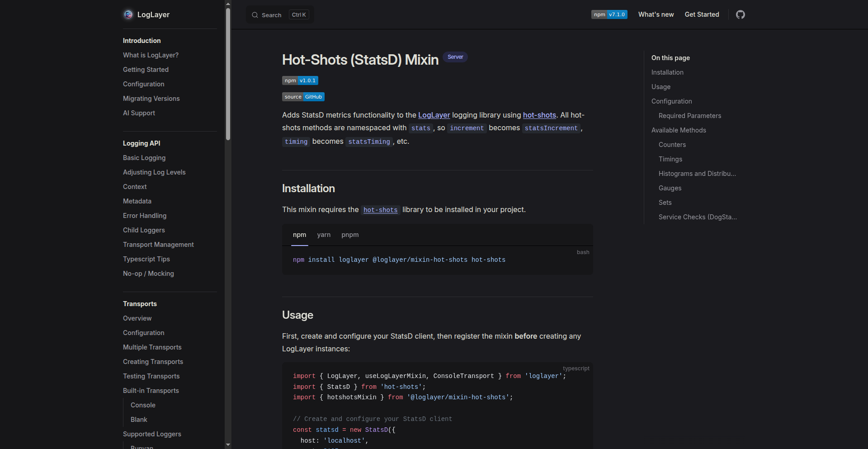The width and height of the screenshot is (868, 449).
Task: Jump to Histograms and Distributions section
Action: [697, 174]
